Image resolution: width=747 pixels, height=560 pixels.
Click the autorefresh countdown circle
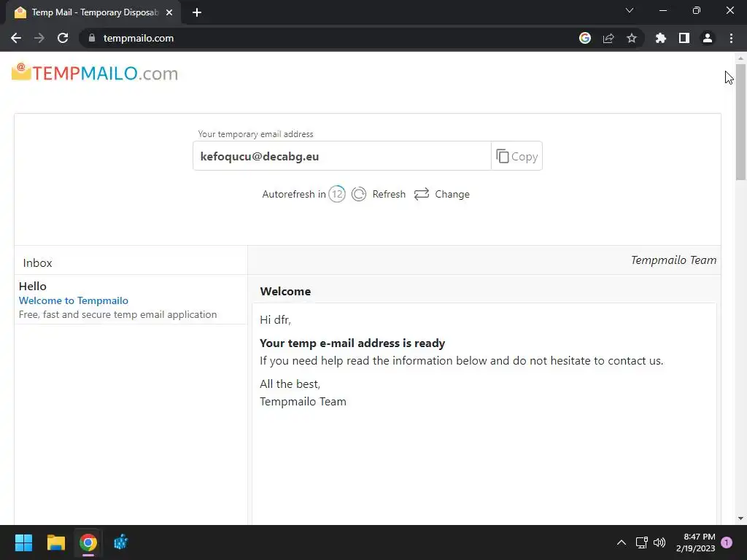337,194
